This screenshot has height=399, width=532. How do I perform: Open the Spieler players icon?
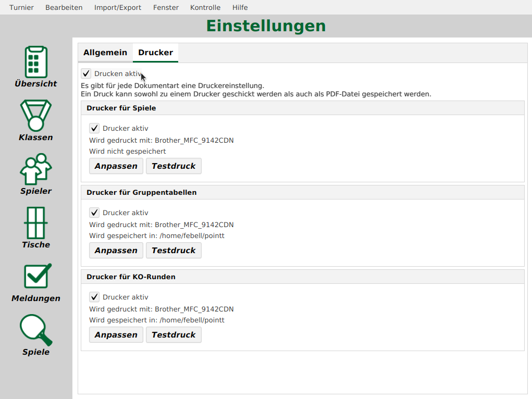35,169
